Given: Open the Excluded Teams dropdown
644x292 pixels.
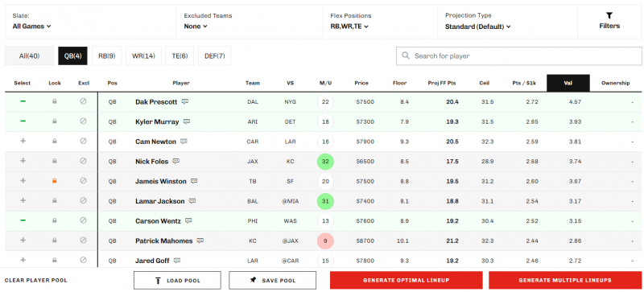Looking at the screenshot, I should [x=196, y=27].
